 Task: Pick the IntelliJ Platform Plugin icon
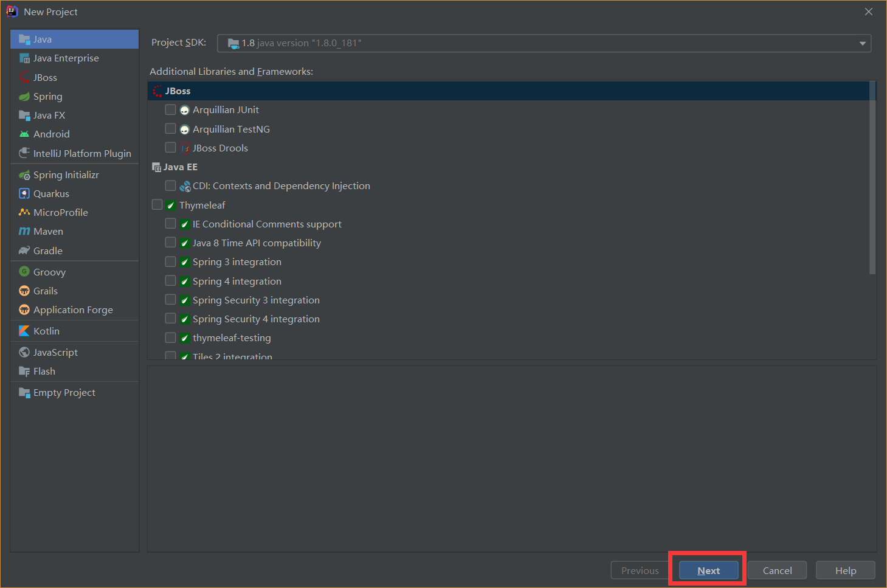point(24,153)
